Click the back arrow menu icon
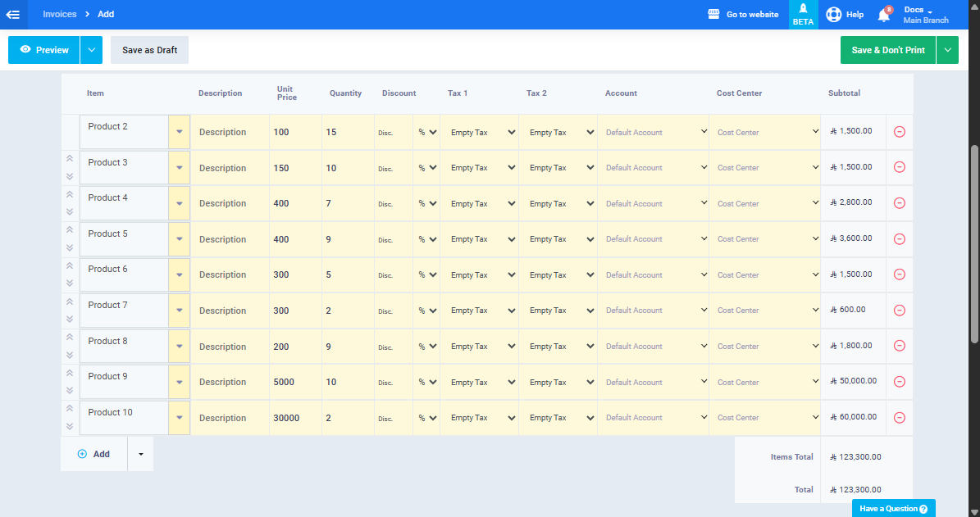 [x=13, y=15]
